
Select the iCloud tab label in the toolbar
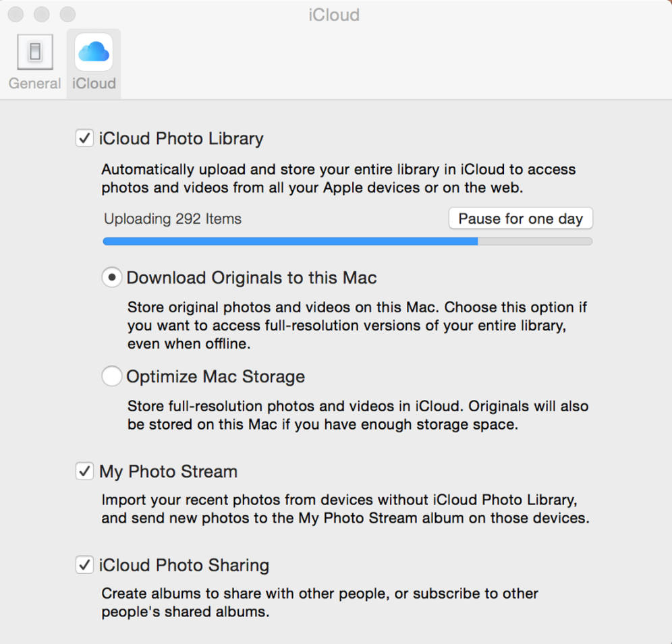(x=94, y=84)
